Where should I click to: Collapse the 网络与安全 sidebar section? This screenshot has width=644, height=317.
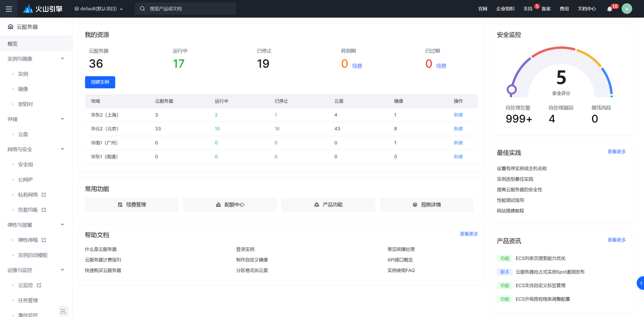62,149
